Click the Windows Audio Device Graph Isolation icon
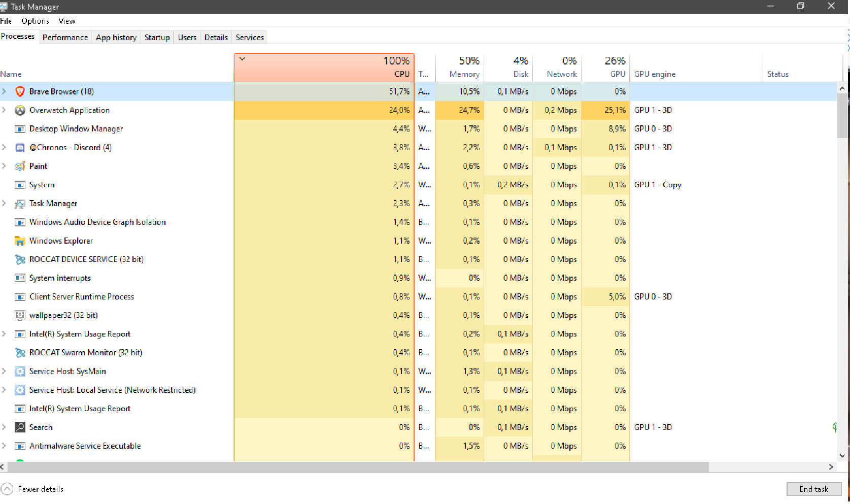 click(x=20, y=222)
